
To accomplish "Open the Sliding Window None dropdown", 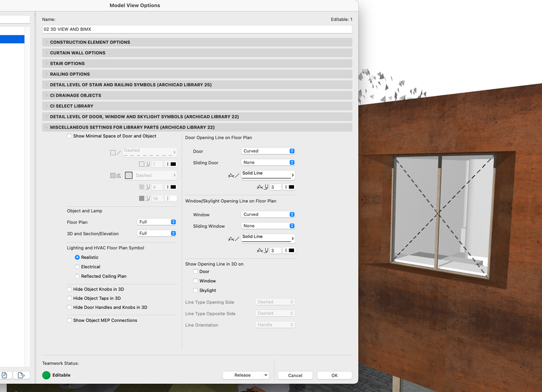I will coord(268,226).
